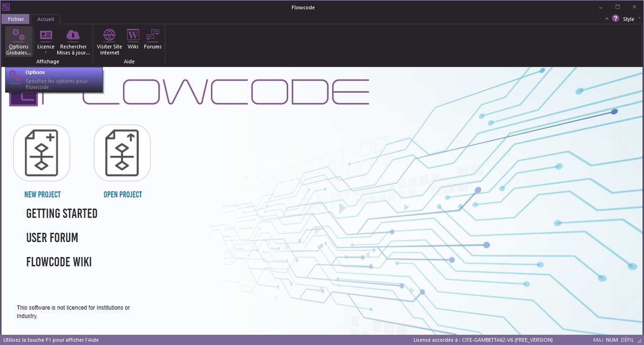Screen dimensions: 644x345
Task: Click the Licence ribbon icon
Action: pyautogui.click(x=46, y=35)
